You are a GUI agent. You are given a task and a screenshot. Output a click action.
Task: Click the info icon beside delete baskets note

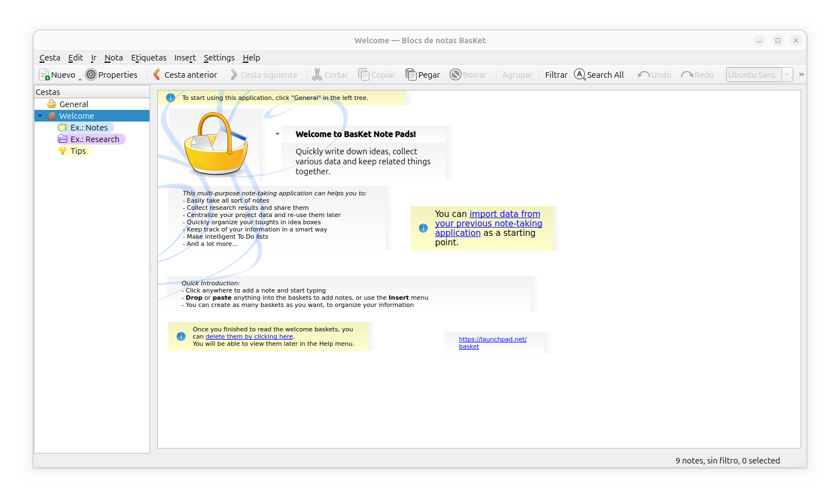click(181, 336)
